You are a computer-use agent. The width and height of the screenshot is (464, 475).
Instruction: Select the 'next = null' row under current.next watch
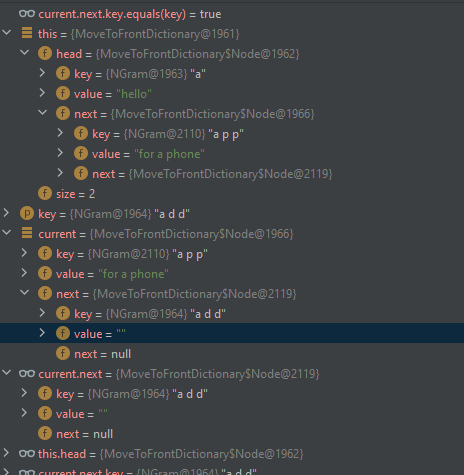point(232,434)
